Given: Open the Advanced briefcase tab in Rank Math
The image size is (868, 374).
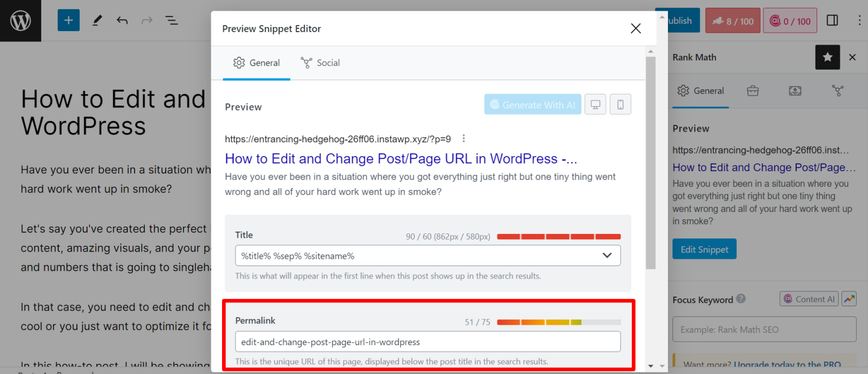Looking at the screenshot, I should pyautogui.click(x=753, y=90).
